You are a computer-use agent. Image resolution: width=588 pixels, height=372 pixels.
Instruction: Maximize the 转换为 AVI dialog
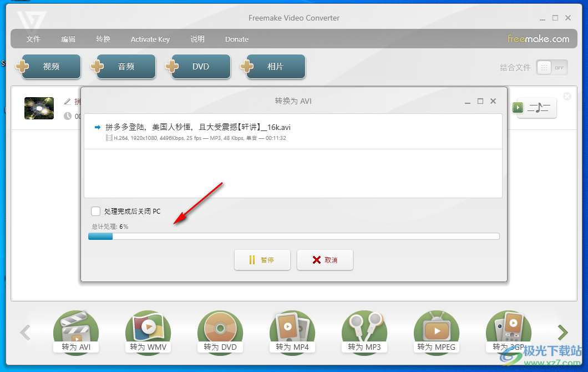pos(480,101)
